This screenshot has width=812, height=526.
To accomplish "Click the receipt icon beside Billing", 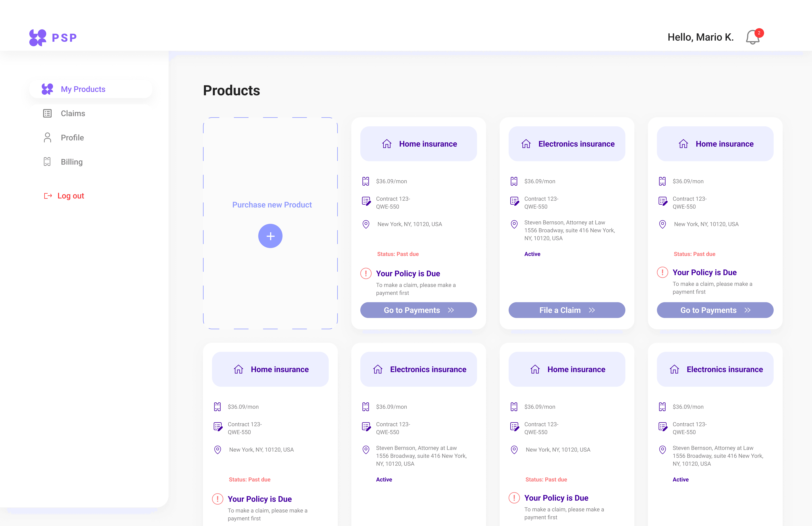I will pos(47,162).
